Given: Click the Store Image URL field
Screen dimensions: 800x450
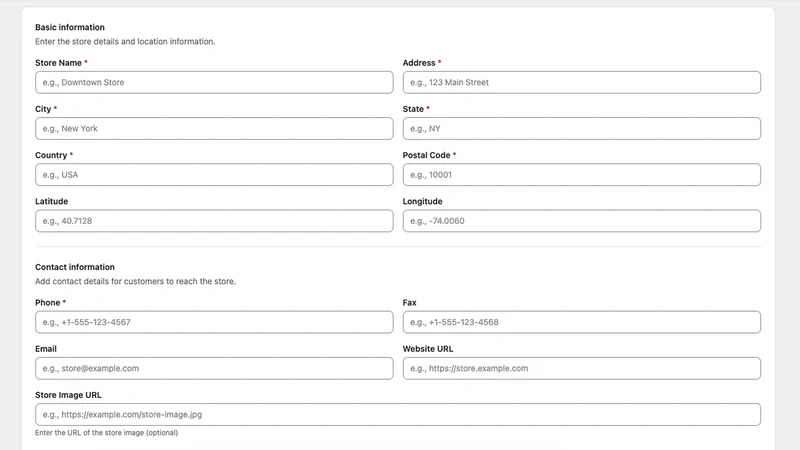Looking at the screenshot, I should tap(398, 414).
